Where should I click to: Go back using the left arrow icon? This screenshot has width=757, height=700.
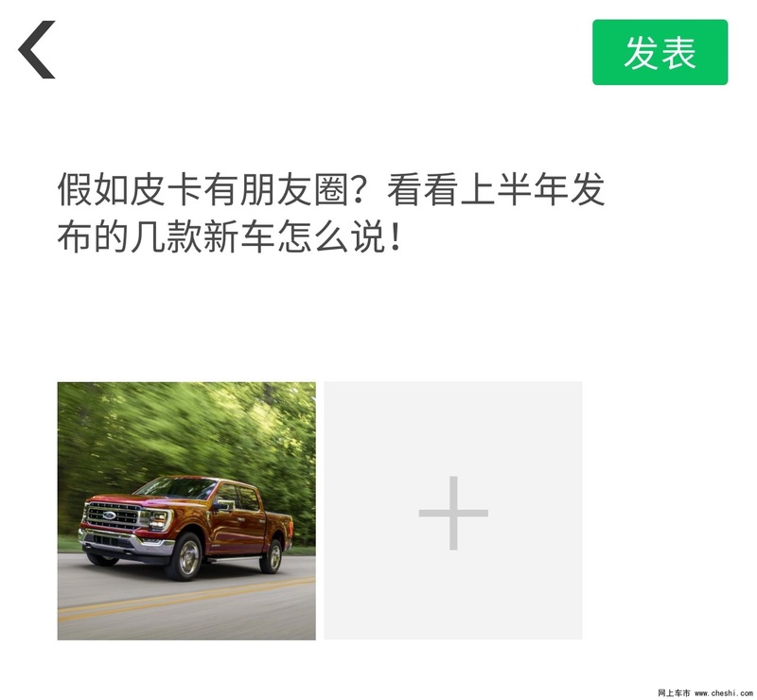[x=37, y=49]
